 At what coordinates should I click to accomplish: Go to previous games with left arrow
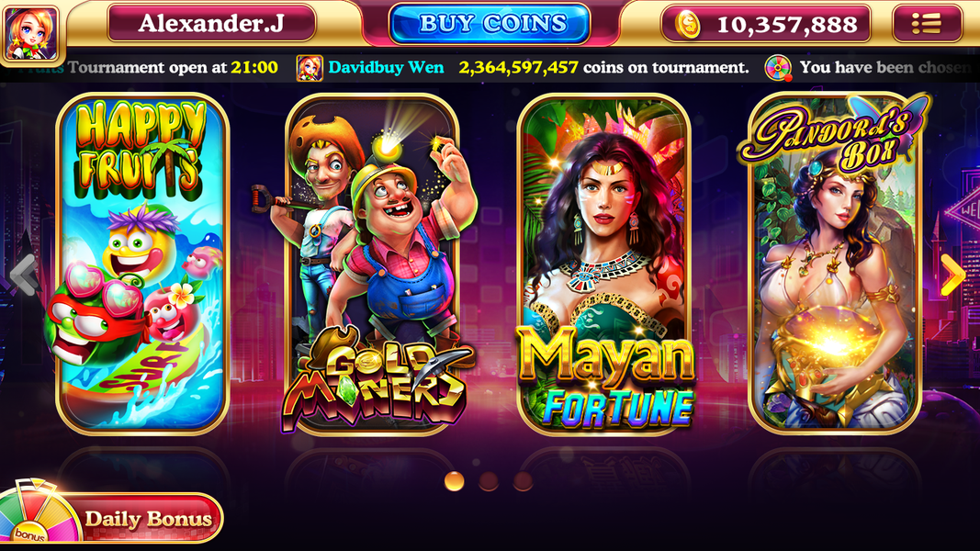(x=25, y=274)
